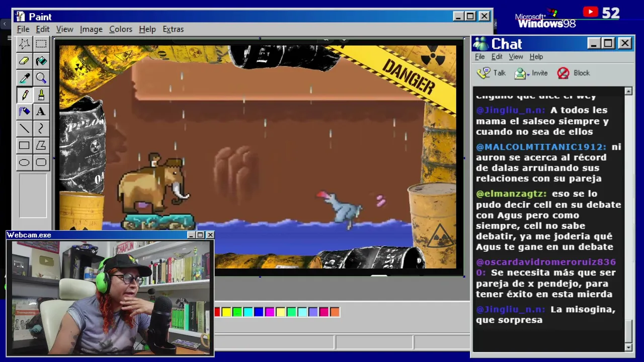
Task: Click the YouTube logo icon
Action: coord(590,12)
